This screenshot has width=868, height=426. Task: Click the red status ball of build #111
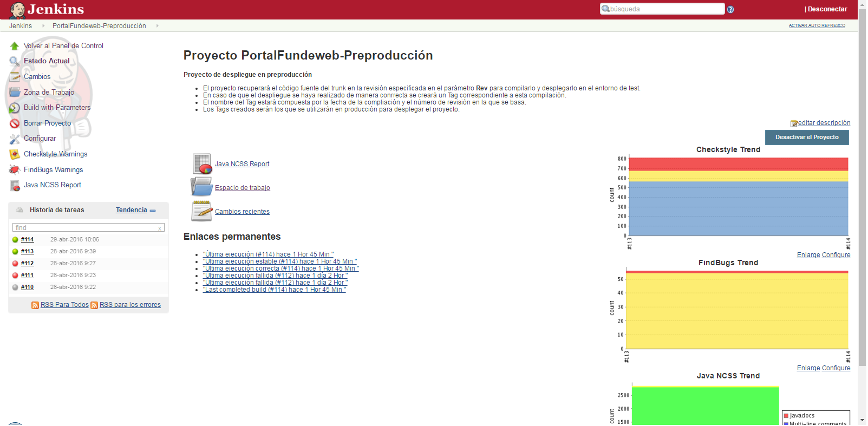coord(15,276)
